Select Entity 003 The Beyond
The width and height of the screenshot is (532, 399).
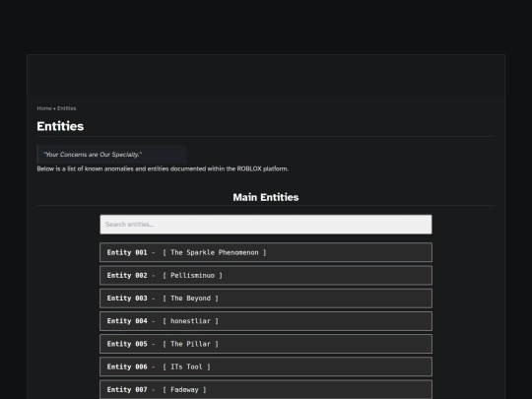(266, 299)
